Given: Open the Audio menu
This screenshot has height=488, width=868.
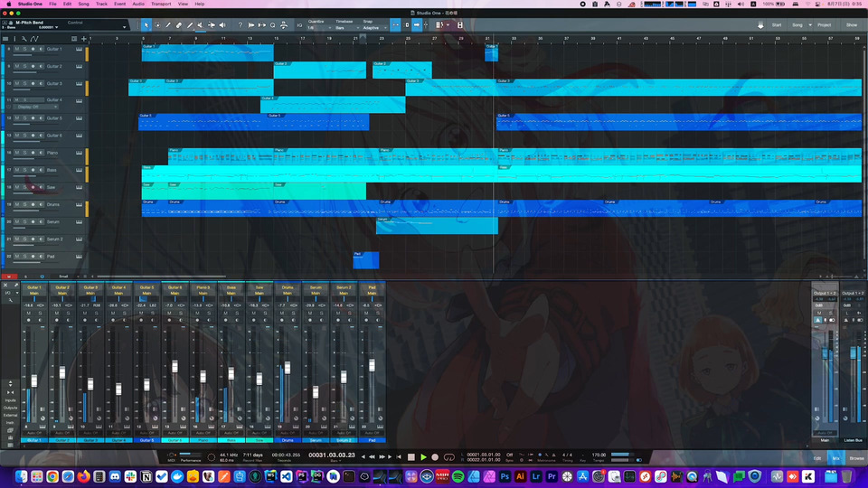Looking at the screenshot, I should [137, 4].
